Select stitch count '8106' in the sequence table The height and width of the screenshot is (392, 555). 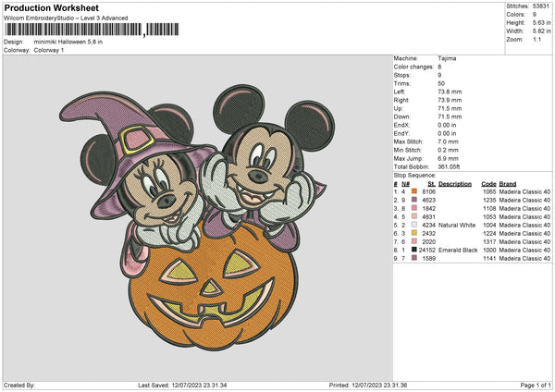click(x=429, y=191)
